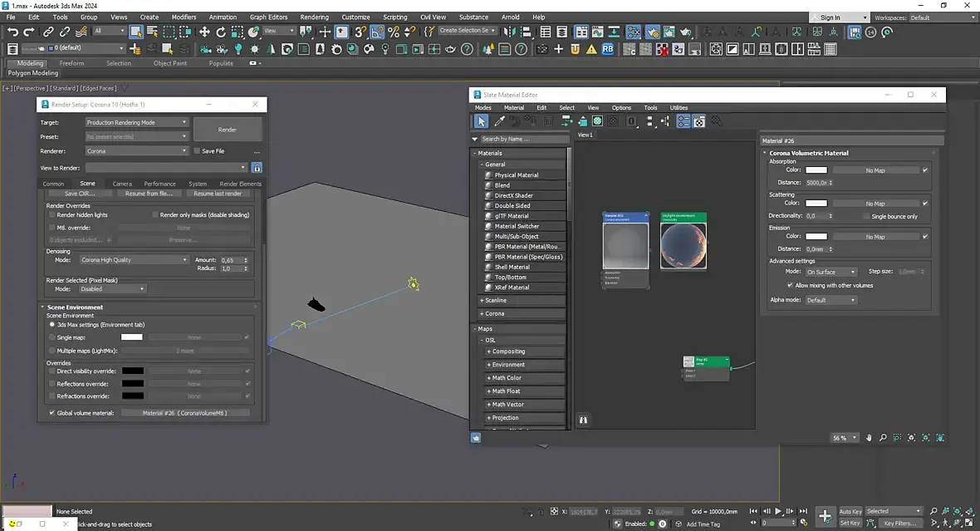Select the Single map radio button
Image resolution: width=980 pixels, height=531 pixels.
click(52, 337)
